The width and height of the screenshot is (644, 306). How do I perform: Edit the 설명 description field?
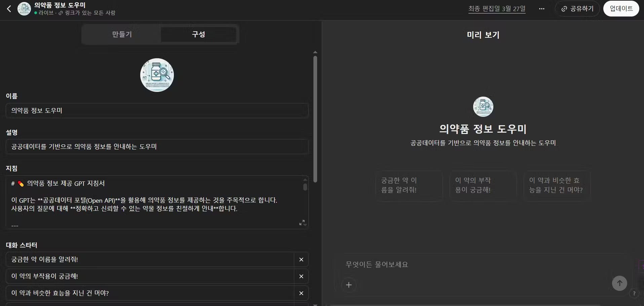pos(157,146)
